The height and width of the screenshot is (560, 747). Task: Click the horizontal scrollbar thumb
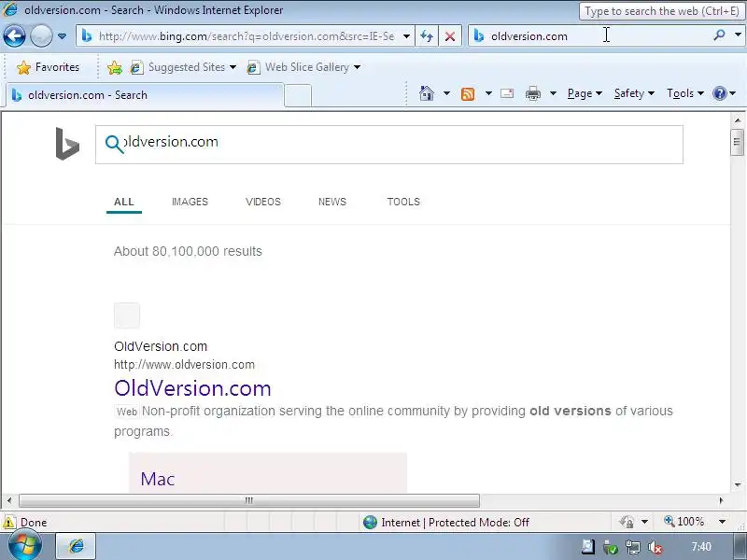[x=249, y=500]
